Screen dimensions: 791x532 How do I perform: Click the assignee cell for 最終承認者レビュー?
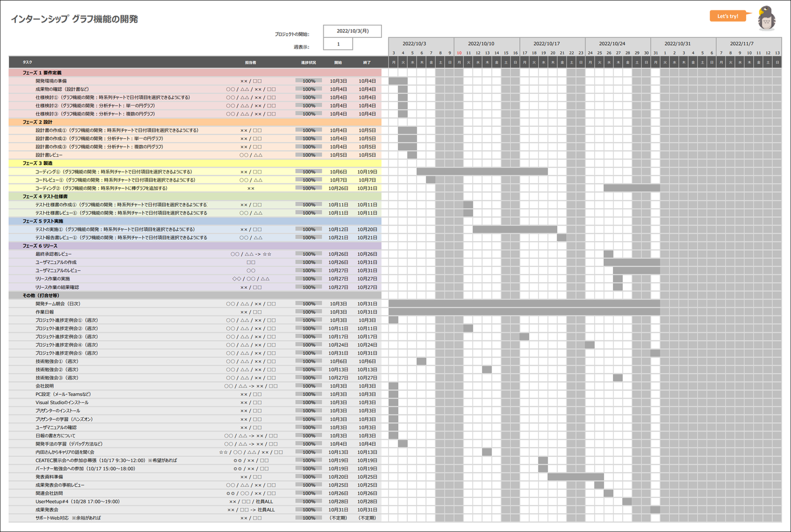(250, 254)
